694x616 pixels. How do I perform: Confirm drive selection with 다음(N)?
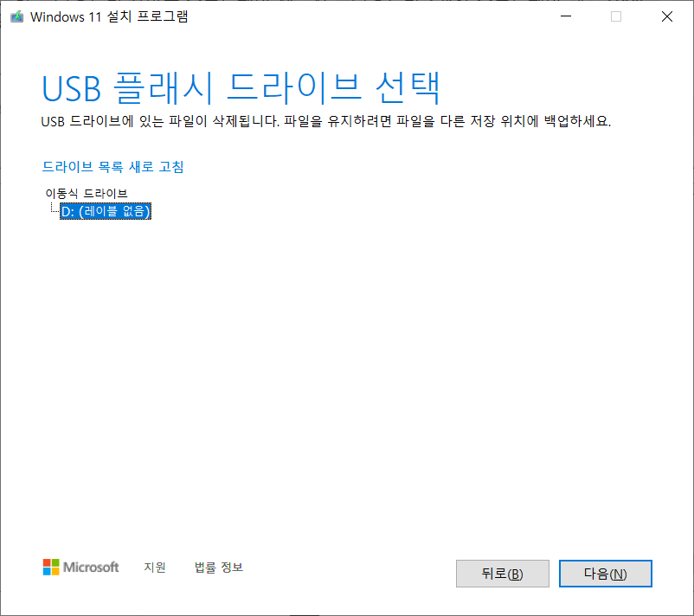click(605, 573)
